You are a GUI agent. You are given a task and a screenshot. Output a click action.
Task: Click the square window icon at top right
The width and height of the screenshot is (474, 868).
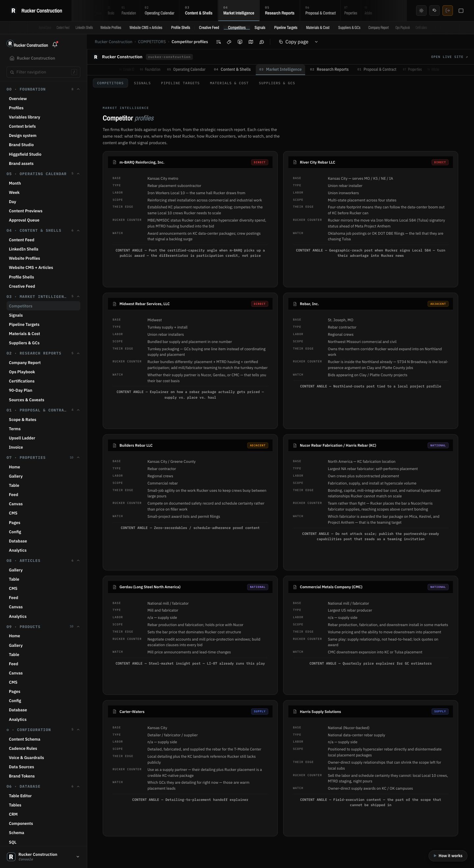[461, 11]
